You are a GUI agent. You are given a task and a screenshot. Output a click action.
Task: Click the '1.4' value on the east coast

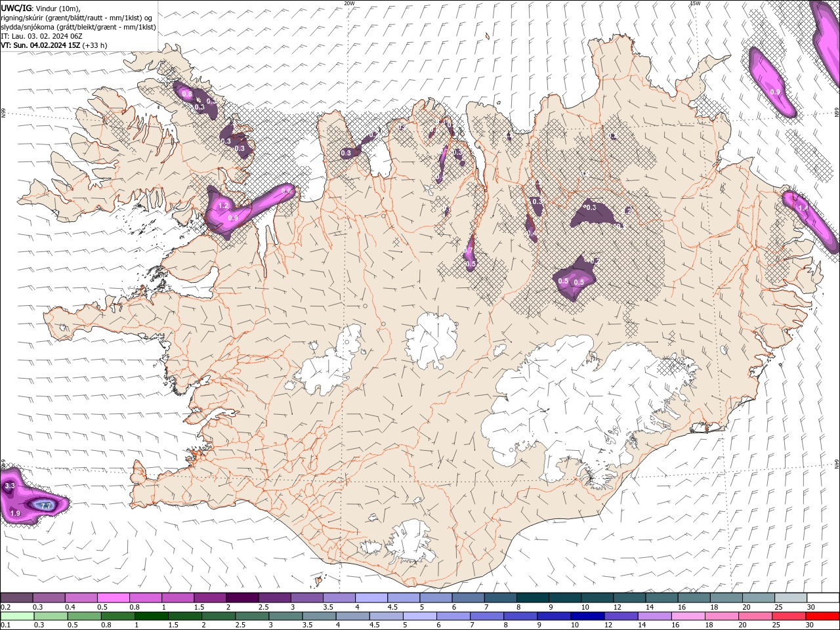803,208
